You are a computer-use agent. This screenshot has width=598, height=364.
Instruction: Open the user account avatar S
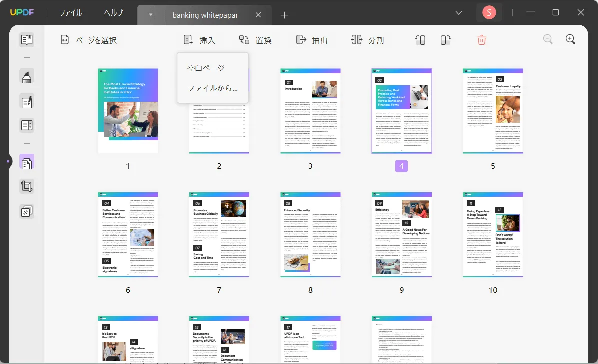(x=489, y=13)
